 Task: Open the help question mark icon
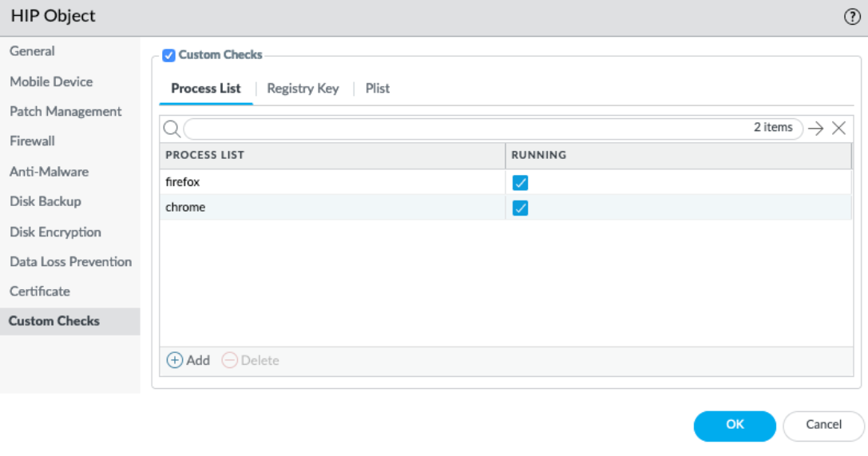click(852, 18)
